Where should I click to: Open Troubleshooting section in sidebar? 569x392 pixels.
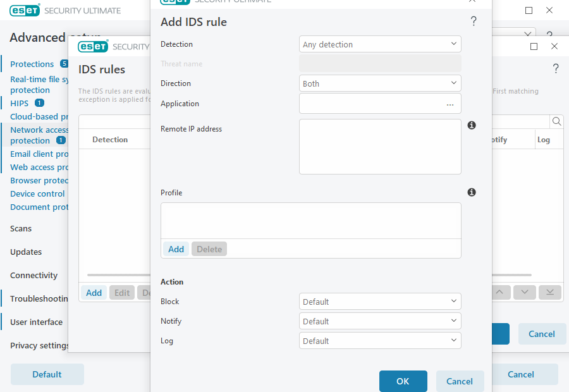[39, 298]
